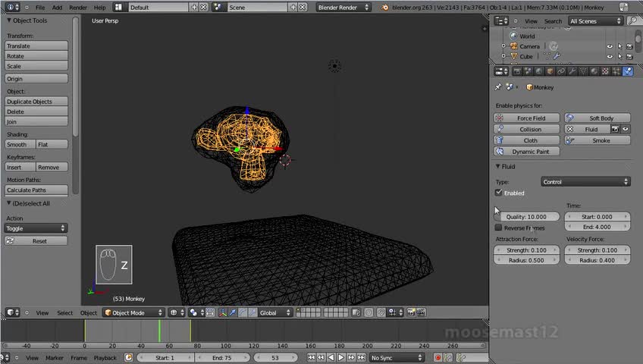Click the auto keyframe record button

coord(438,357)
